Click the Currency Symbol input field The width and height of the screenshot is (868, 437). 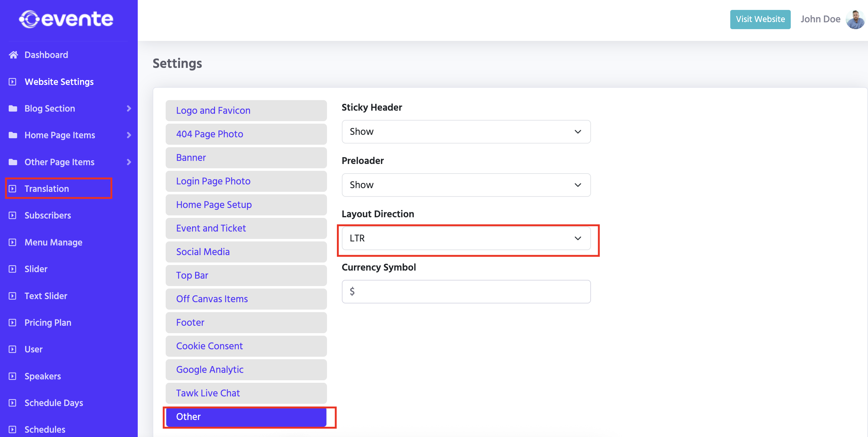click(466, 292)
